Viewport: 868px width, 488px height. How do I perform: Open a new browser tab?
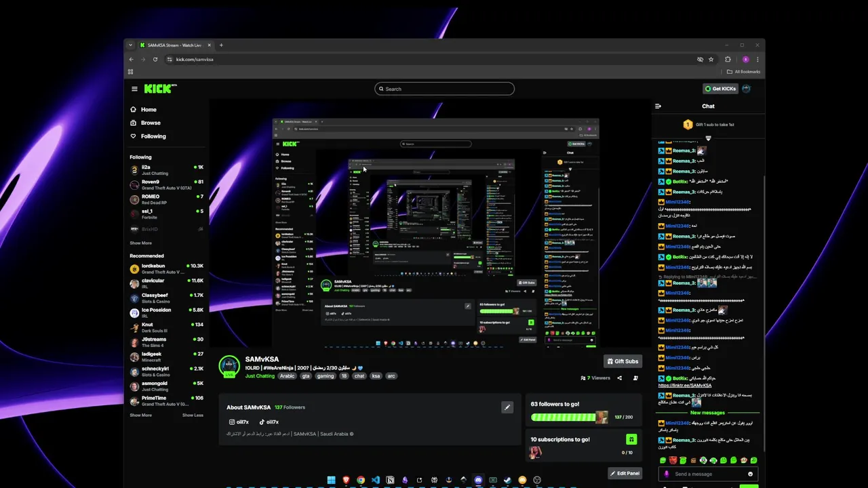pyautogui.click(x=221, y=45)
